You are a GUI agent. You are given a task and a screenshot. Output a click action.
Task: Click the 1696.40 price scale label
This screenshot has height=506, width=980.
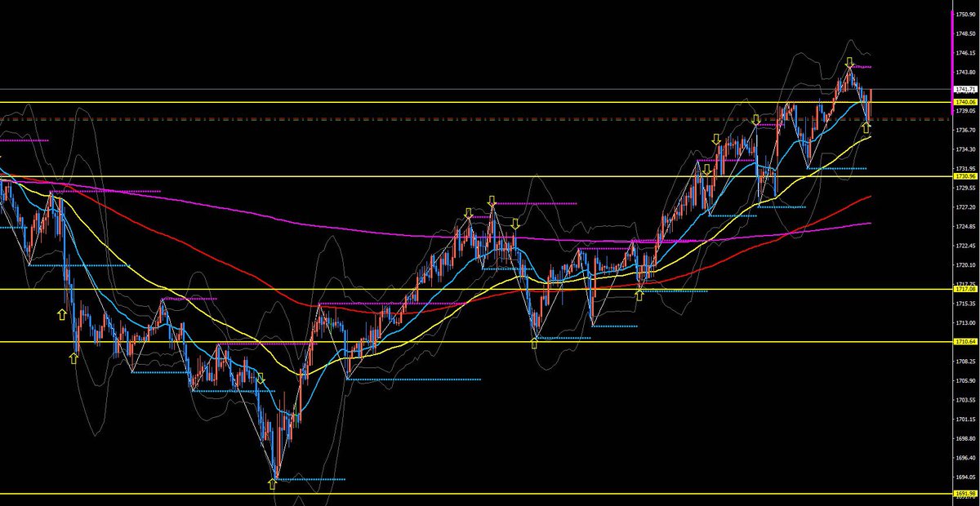[966, 459]
